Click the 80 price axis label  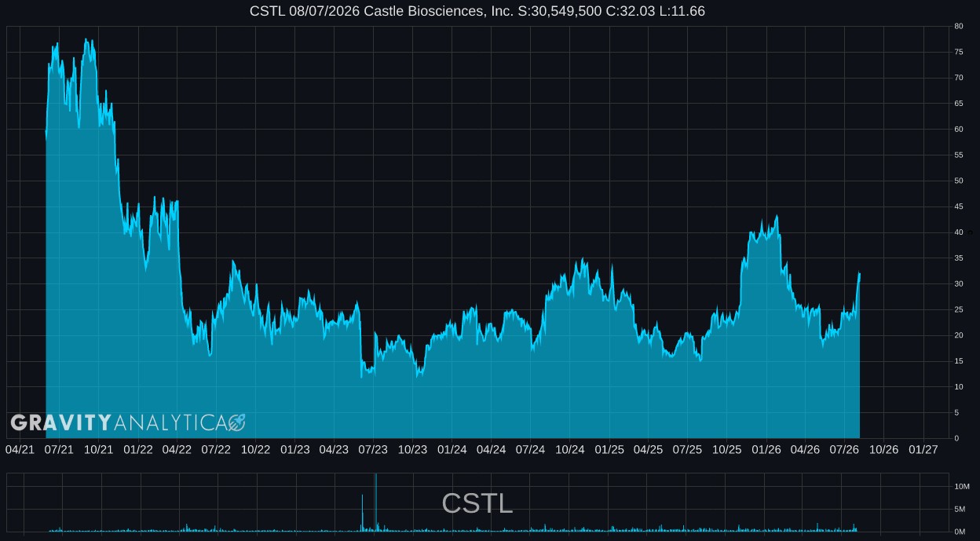coord(959,26)
